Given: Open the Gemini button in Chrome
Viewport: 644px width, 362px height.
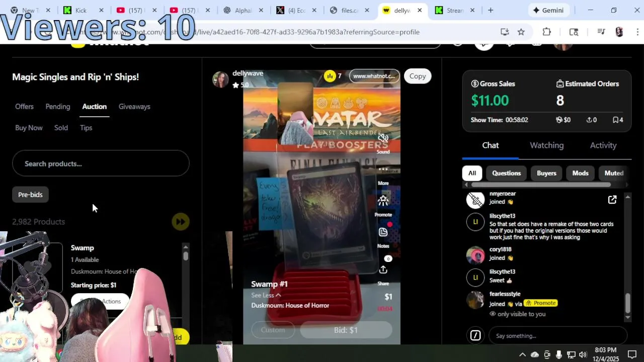Looking at the screenshot, I should (x=549, y=10).
